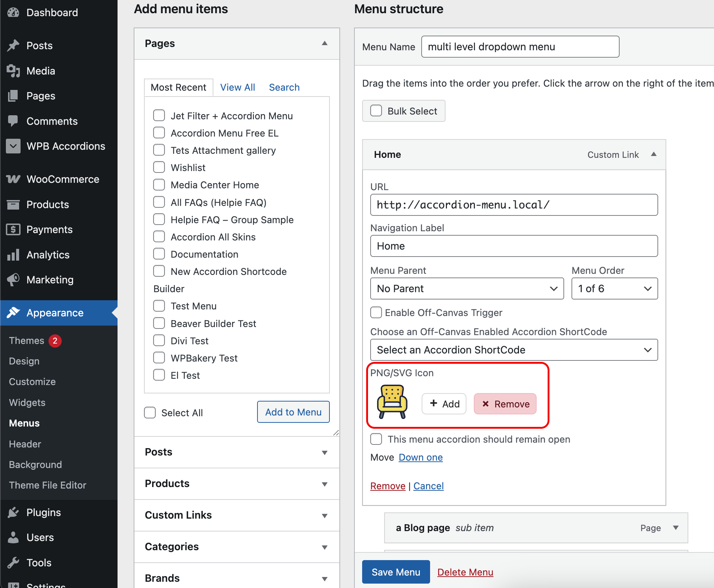Check the Documentation page checkbox
This screenshot has width=714, height=588.
click(159, 254)
